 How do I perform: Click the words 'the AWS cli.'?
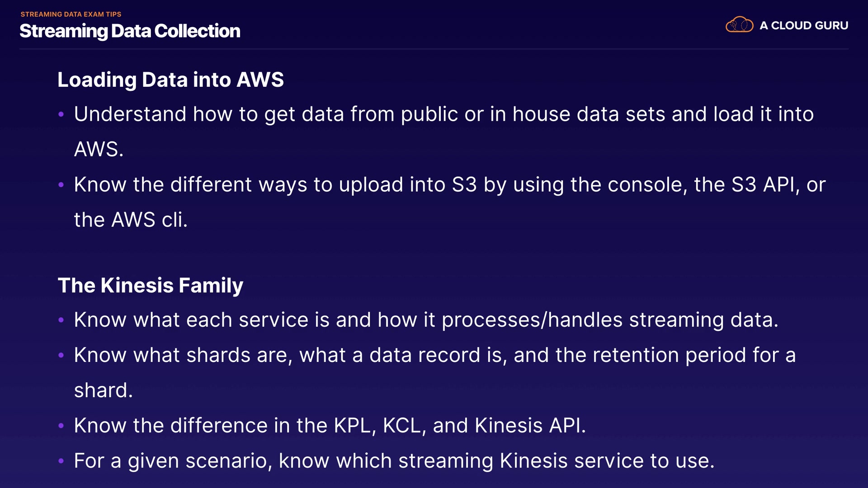click(x=131, y=220)
